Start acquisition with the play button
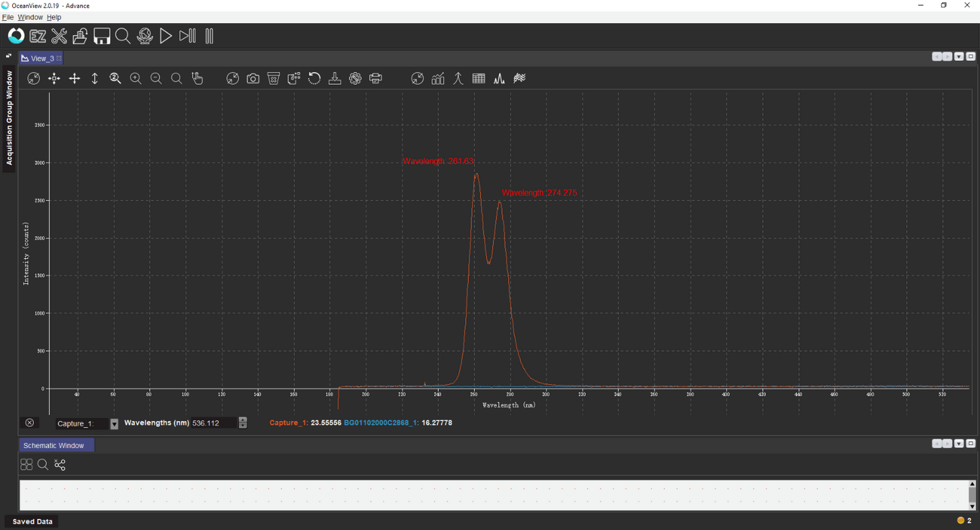980x530 pixels. 165,36
